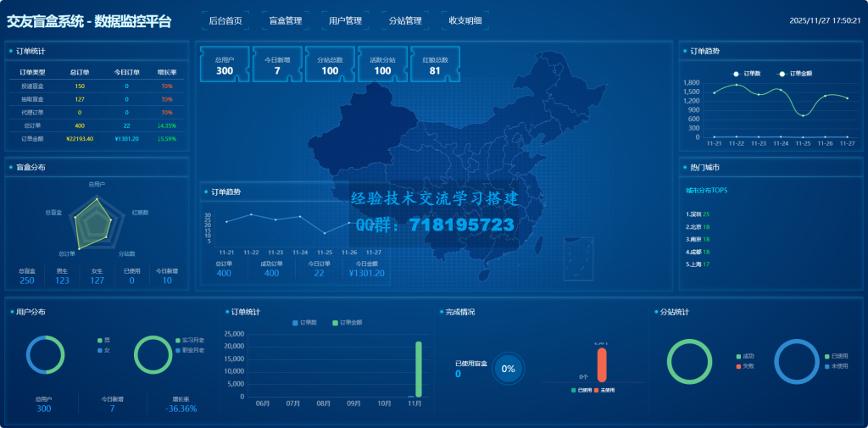This screenshot has height=428, width=868.
Task: Toggle 订单金额 legend in top-right trend chart
Action: click(x=795, y=74)
